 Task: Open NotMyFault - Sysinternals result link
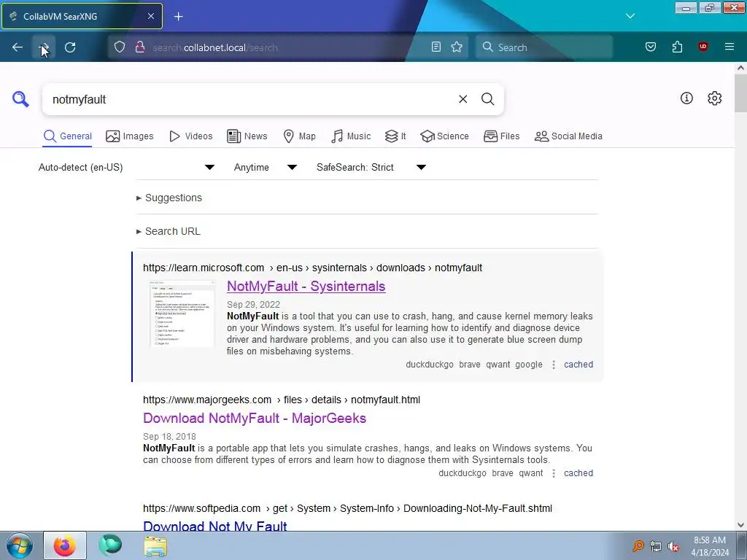click(306, 286)
